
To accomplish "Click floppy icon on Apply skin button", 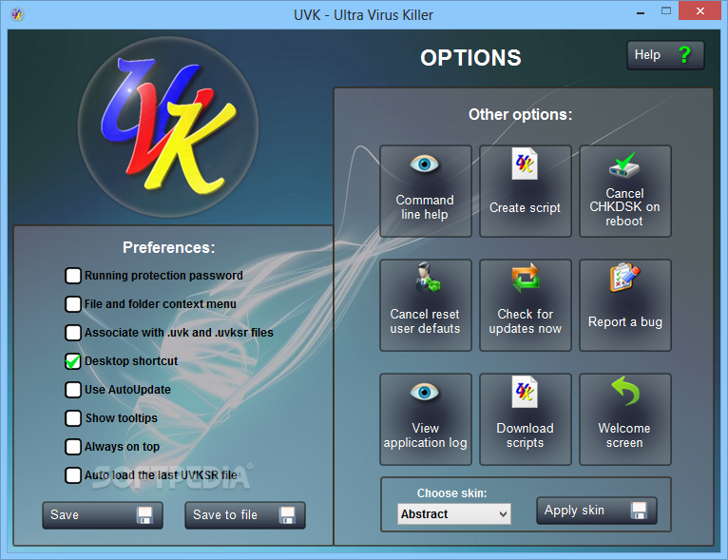I will [x=639, y=511].
